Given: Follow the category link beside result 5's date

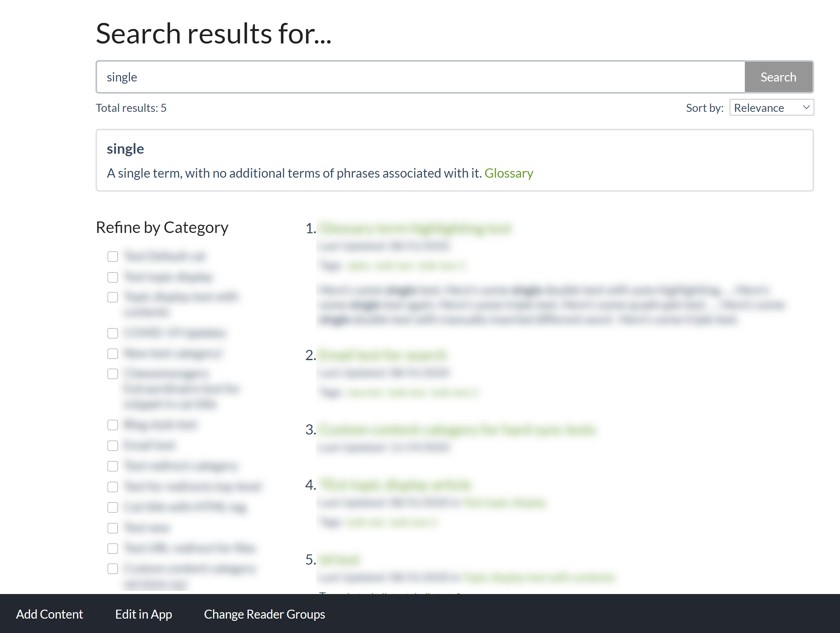Looking at the screenshot, I should (539, 578).
